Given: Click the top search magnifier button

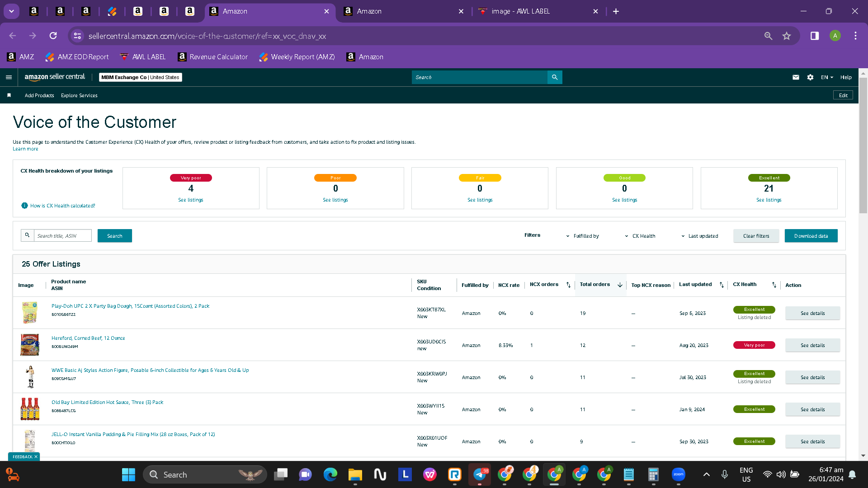Looking at the screenshot, I should coord(555,77).
